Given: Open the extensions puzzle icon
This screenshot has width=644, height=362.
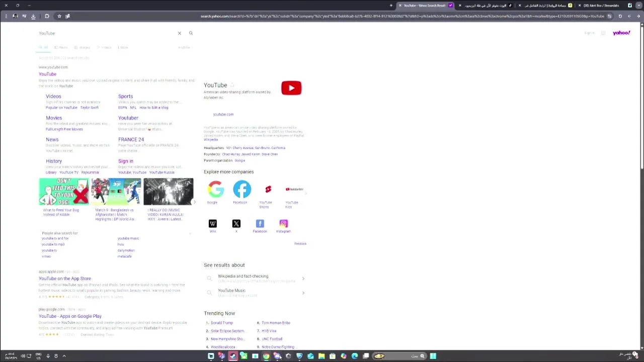Looking at the screenshot, I should coord(47,16).
